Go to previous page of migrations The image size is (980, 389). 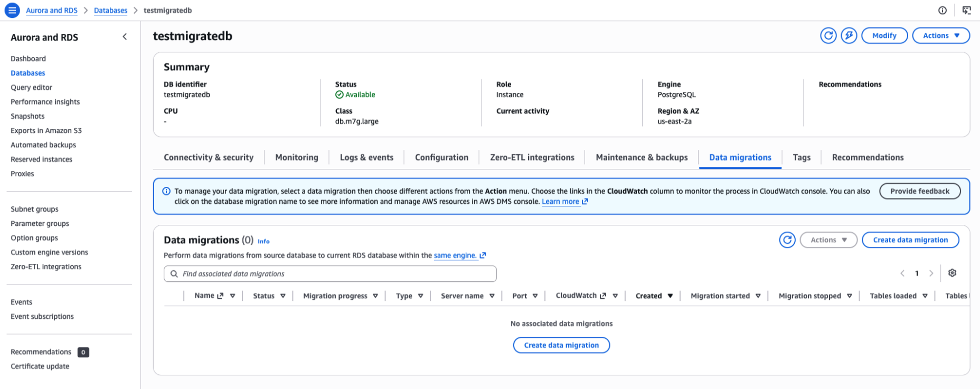[902, 273]
